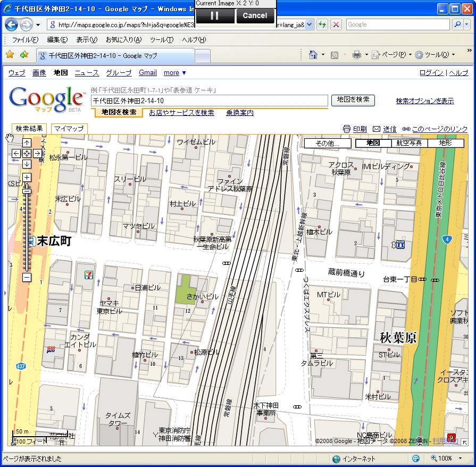
Task: Pause recording with the pause button
Action: [215, 15]
